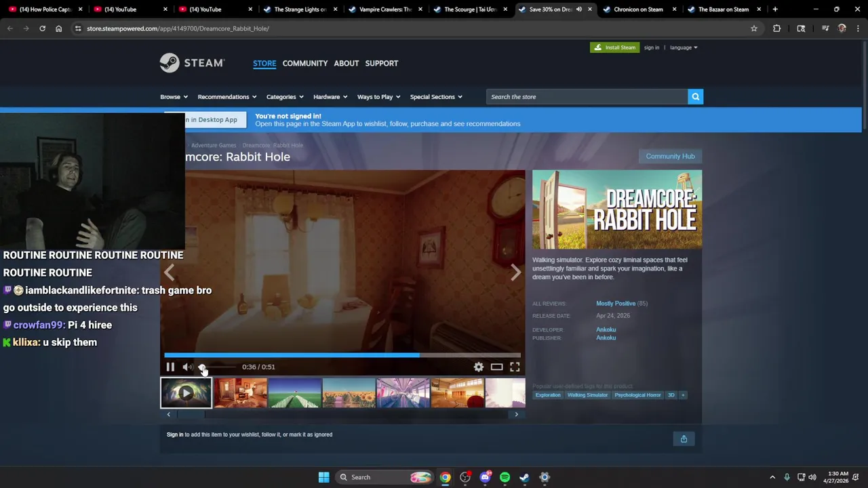The width and height of the screenshot is (868, 488).
Task: Switch to The Bazaar on Steam tab
Action: pos(722,9)
